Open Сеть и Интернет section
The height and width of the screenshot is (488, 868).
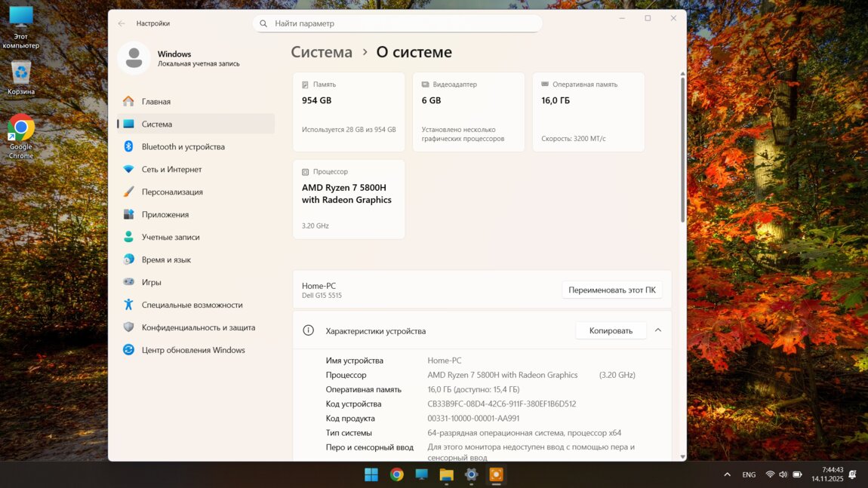tap(171, 170)
